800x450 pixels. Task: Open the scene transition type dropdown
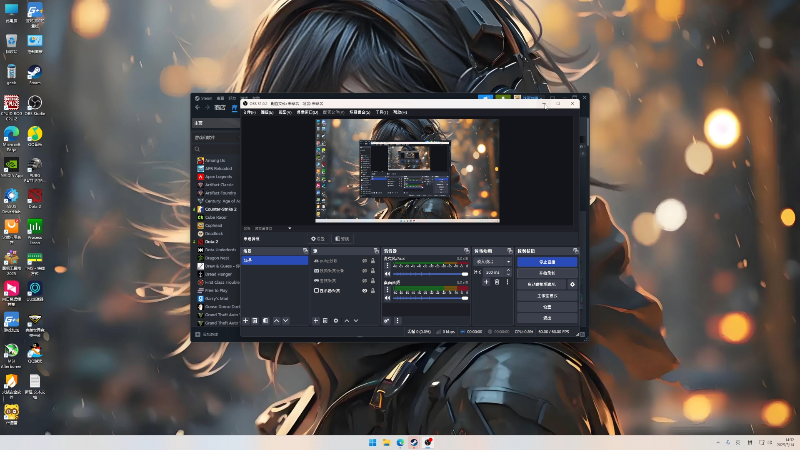tap(493, 261)
